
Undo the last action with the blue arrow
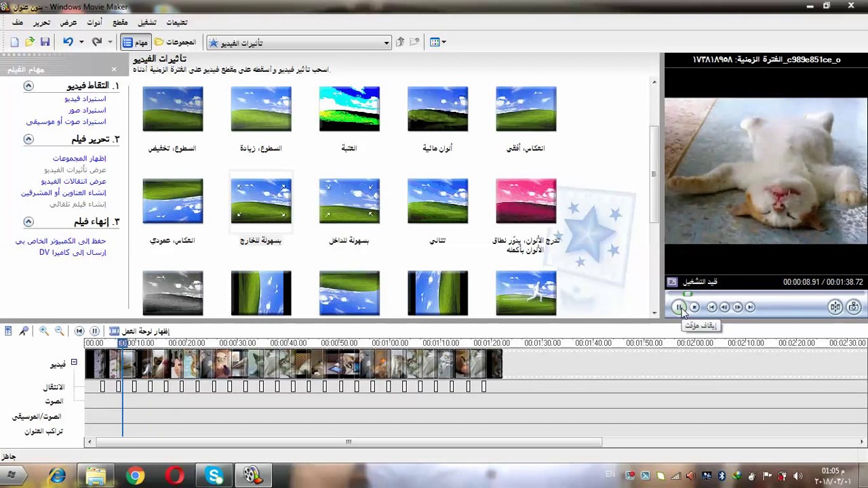(68, 42)
